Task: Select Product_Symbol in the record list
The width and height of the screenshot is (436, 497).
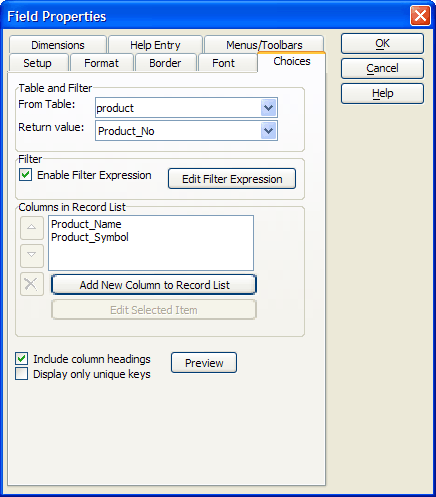Action: [90, 237]
